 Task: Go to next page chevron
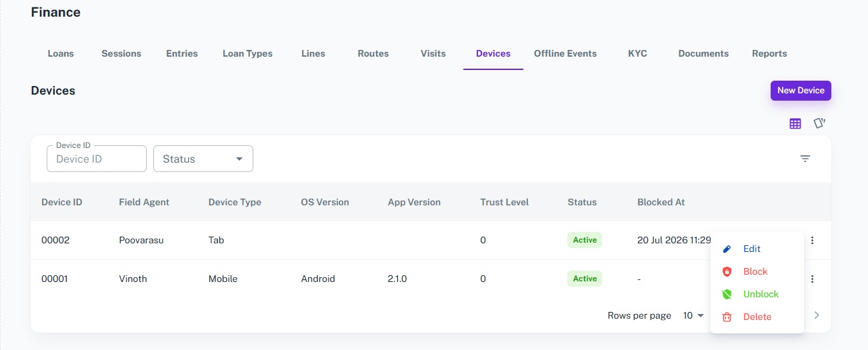pyautogui.click(x=817, y=315)
